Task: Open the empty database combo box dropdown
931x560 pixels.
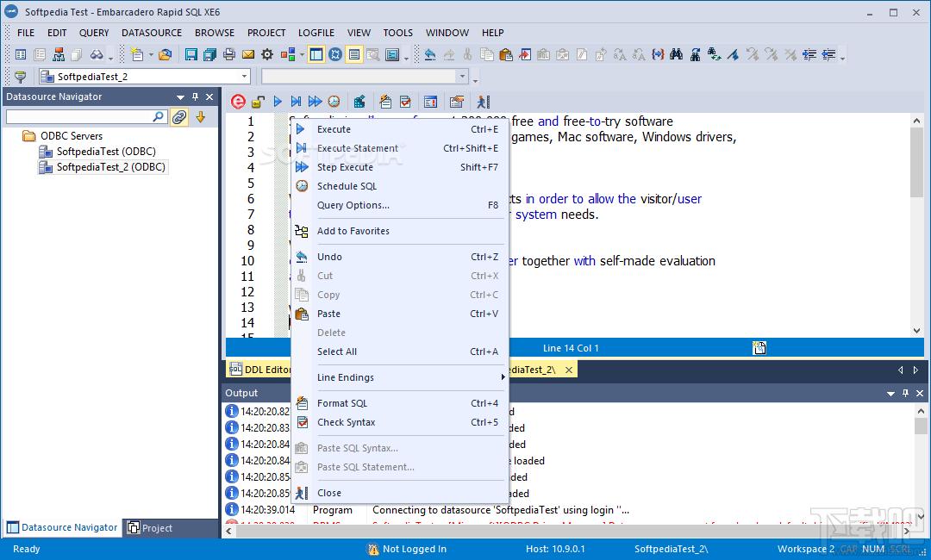Action: 462,77
